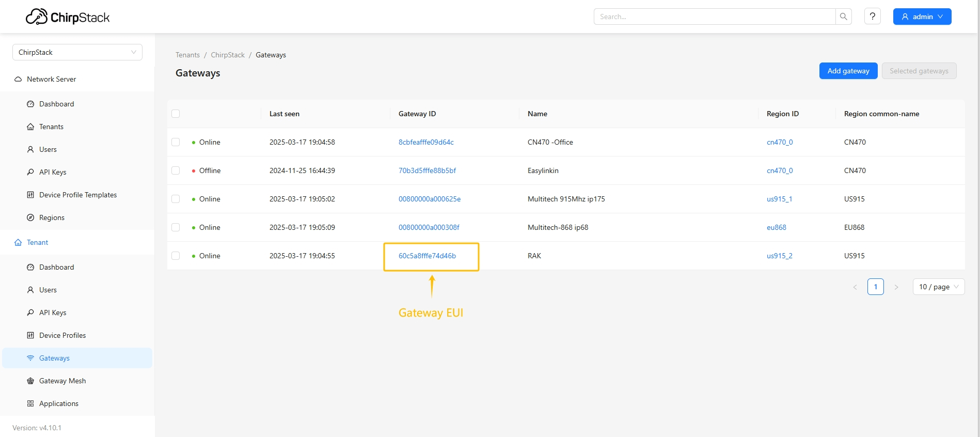Click inside the Search input field

pos(714,17)
